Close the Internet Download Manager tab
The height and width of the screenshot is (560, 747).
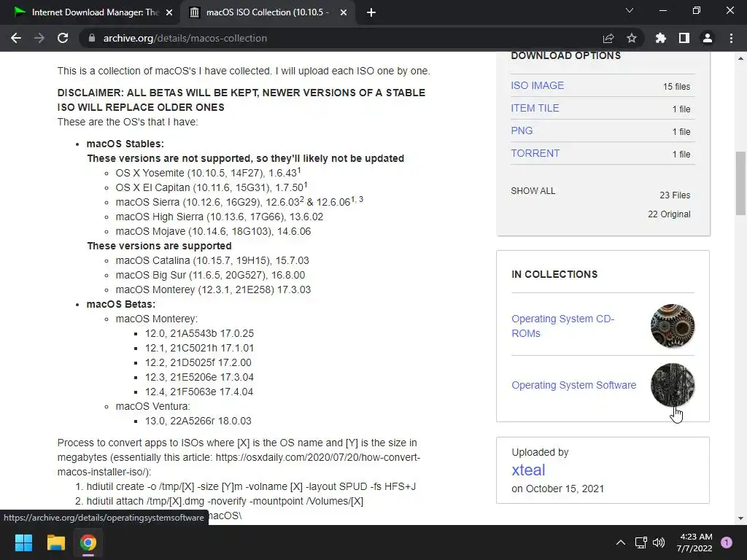click(169, 12)
